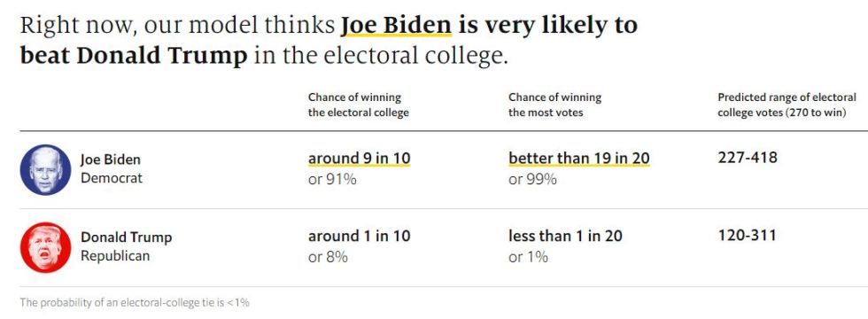Click the 'beat Donald Trump' headline text

point(134,57)
